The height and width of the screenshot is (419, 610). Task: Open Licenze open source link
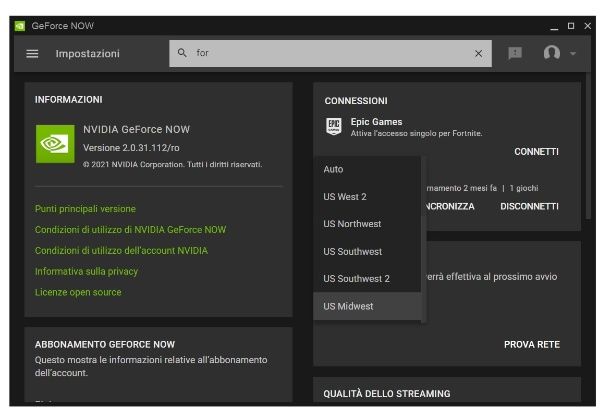(78, 292)
